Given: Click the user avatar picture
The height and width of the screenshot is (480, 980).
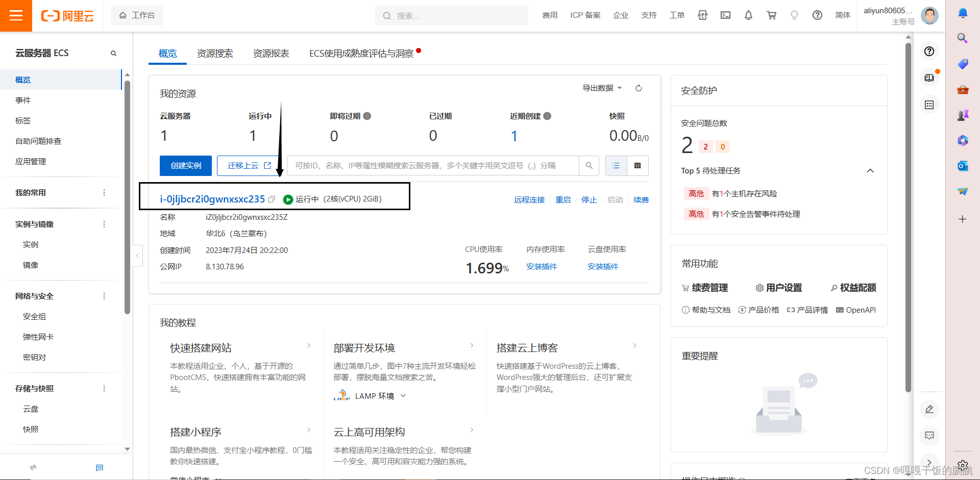Looking at the screenshot, I should (x=929, y=15).
